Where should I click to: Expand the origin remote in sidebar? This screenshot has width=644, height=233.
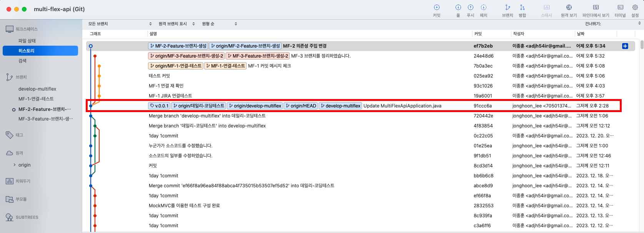point(15,165)
